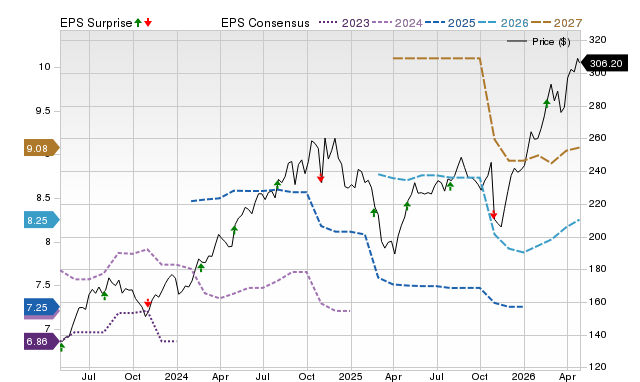Click the 8.25 consensus value tag for 2026
Viewport: 640px width, 382px height.
click(41, 220)
